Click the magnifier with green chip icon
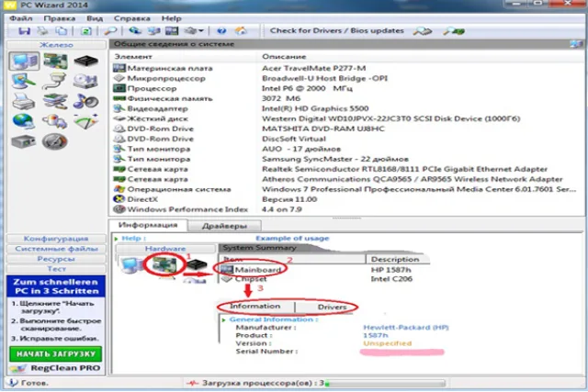The height and width of the screenshot is (392, 588). point(453,31)
